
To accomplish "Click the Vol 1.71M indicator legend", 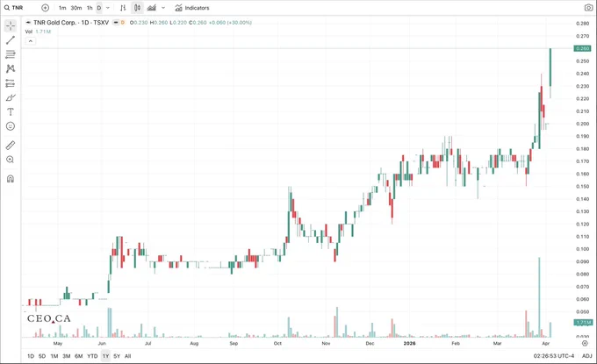I will (x=38, y=32).
